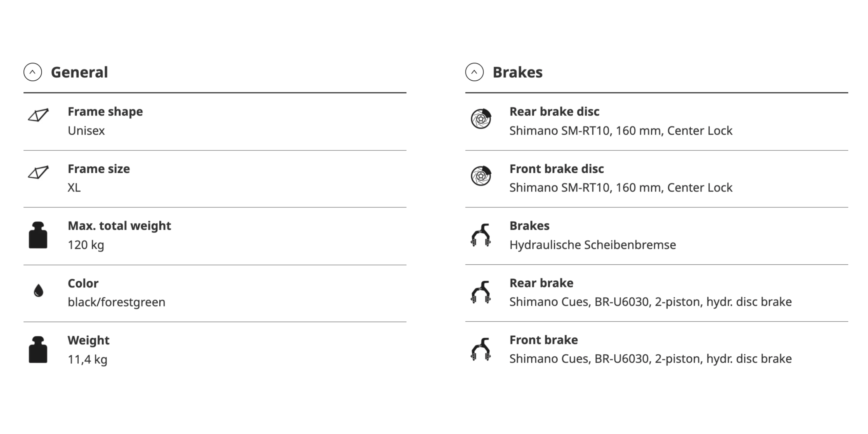The image size is (868, 434).
Task: Collapse the General section chevron
Action: pyautogui.click(x=33, y=72)
